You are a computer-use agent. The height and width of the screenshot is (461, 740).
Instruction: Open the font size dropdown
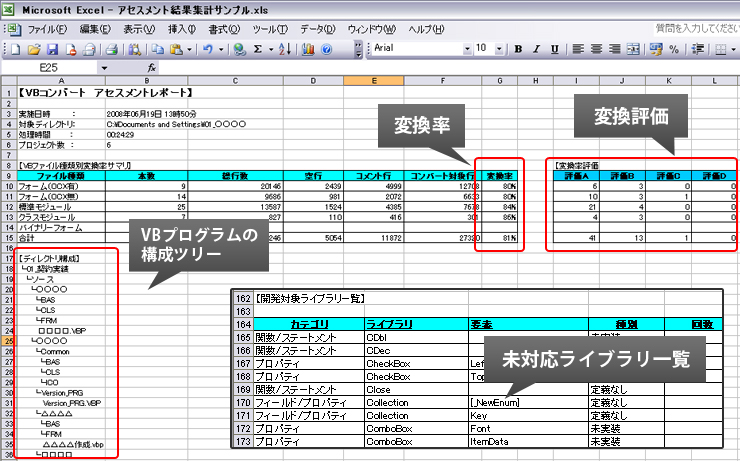(x=497, y=48)
